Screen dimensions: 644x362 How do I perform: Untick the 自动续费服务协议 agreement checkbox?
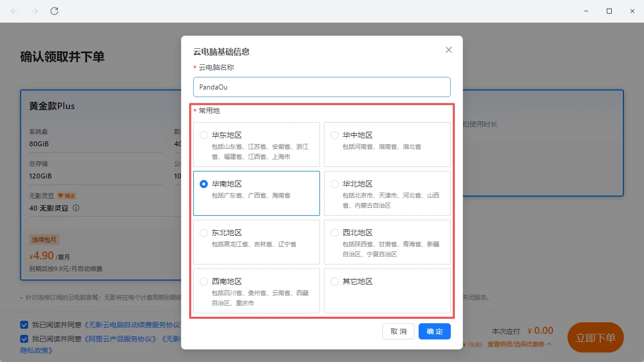click(24, 325)
